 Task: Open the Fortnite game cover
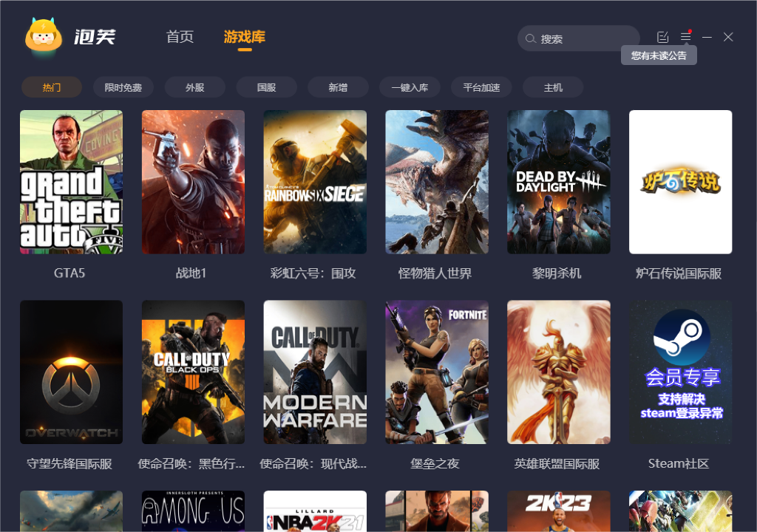[437, 372]
